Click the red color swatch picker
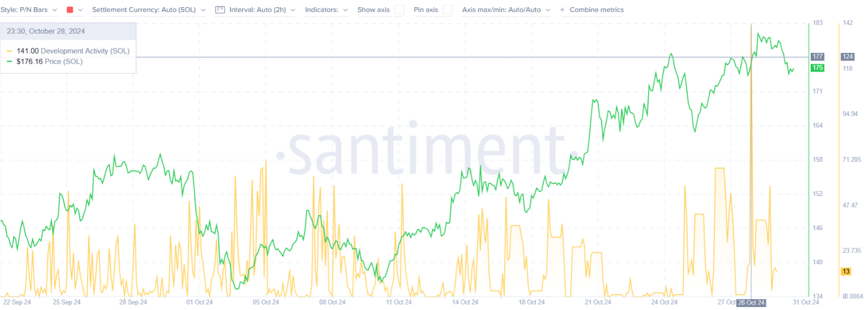 [x=70, y=10]
